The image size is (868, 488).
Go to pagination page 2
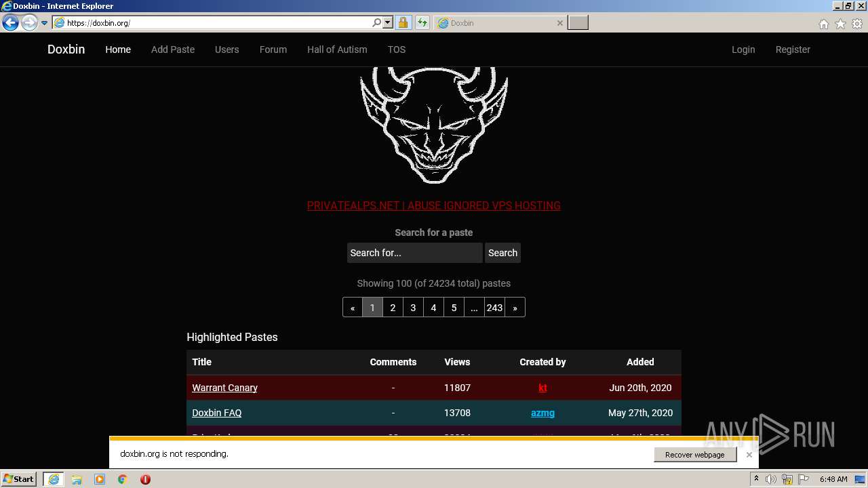(393, 307)
